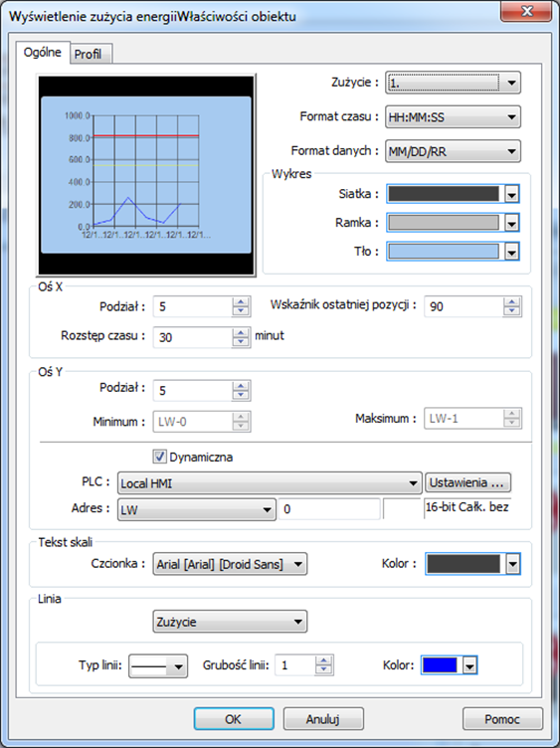Click the chart preview thumbnail

[x=146, y=175]
